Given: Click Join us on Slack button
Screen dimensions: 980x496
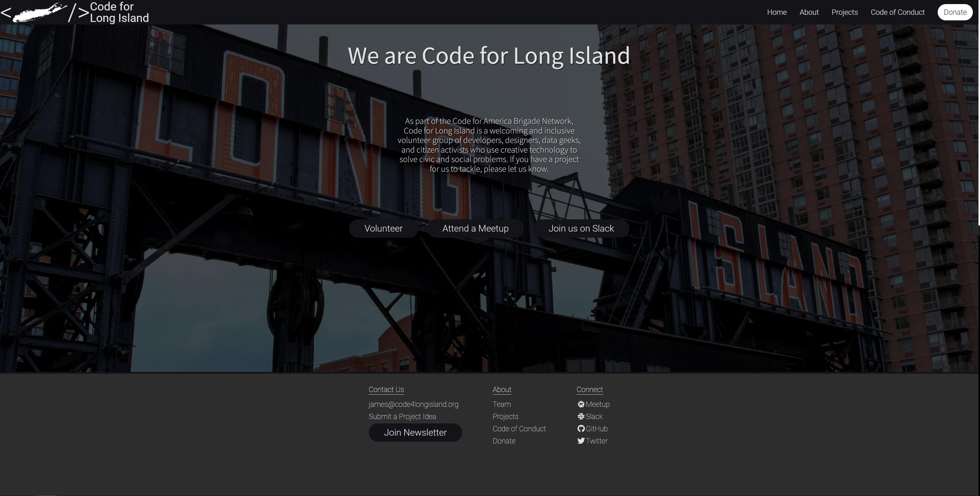Looking at the screenshot, I should click(581, 229).
